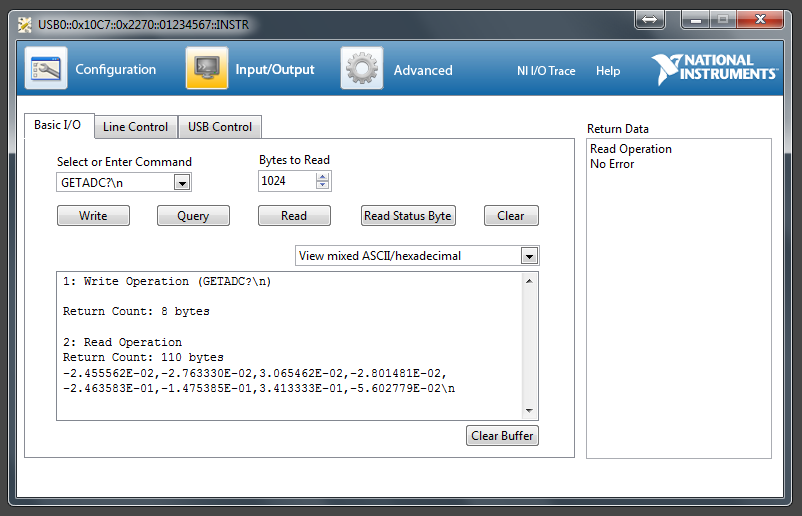Click the VISA icon in title bar
This screenshot has width=802, height=516.
pos(25,25)
